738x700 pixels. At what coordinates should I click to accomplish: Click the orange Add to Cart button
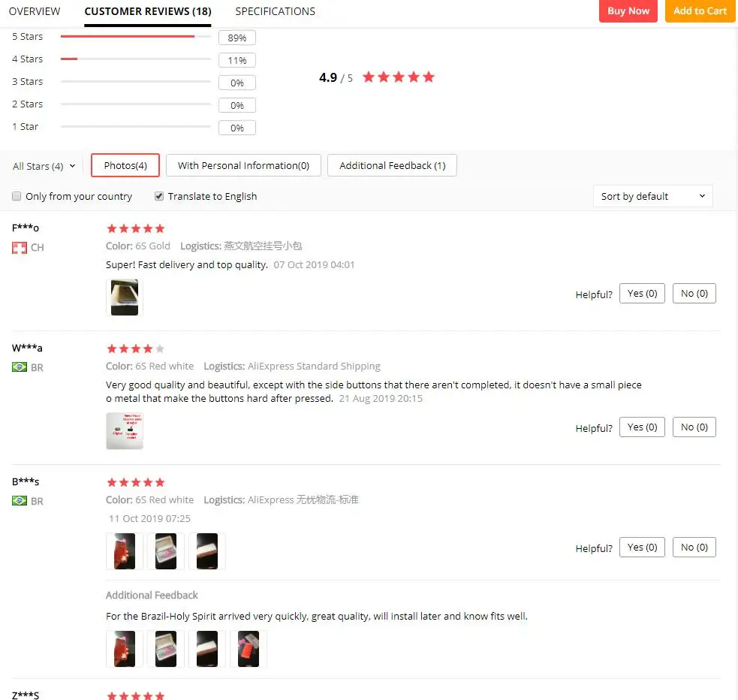700,11
